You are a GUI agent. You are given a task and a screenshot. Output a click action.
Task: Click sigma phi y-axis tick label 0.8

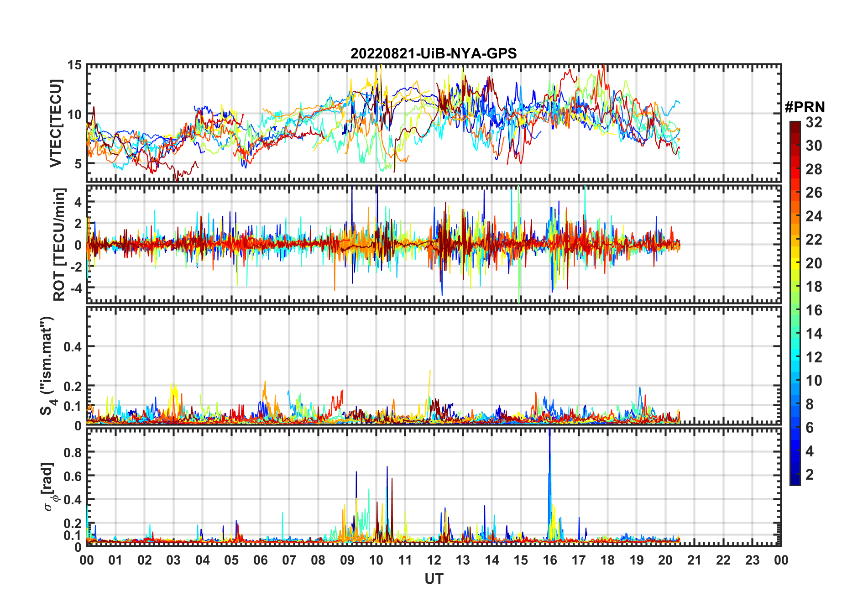73,452
